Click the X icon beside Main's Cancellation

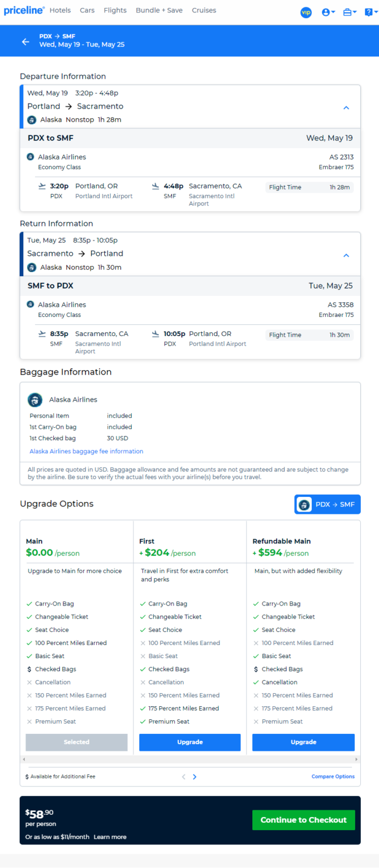pyautogui.click(x=29, y=682)
